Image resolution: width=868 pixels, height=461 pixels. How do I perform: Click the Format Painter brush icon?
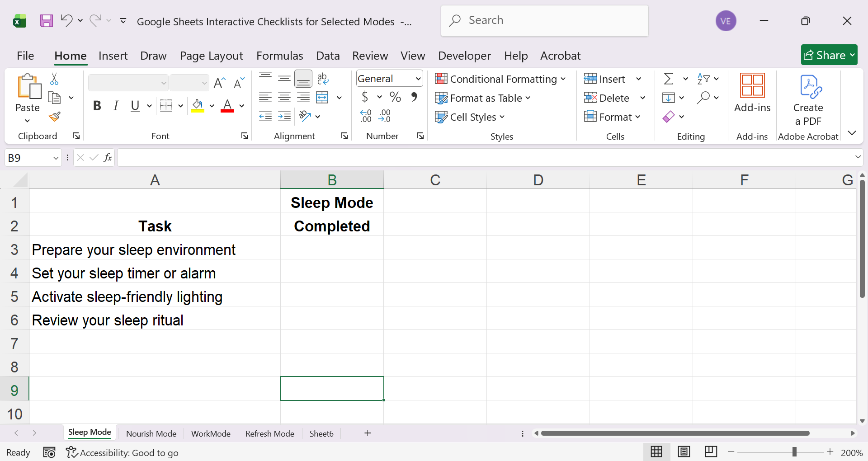pyautogui.click(x=55, y=117)
